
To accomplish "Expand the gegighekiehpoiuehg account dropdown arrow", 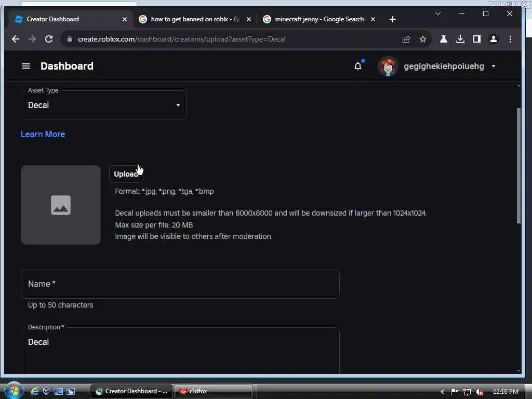I will 494,66.
